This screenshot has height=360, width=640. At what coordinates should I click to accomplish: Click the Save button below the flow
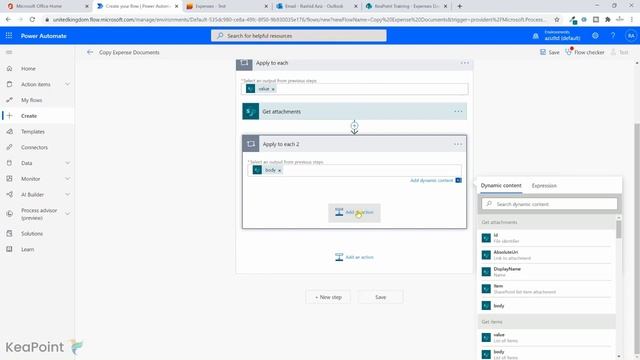click(x=380, y=297)
